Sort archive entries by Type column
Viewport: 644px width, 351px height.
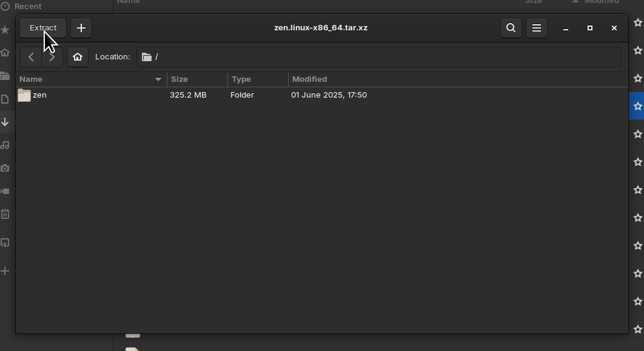pyautogui.click(x=258, y=79)
